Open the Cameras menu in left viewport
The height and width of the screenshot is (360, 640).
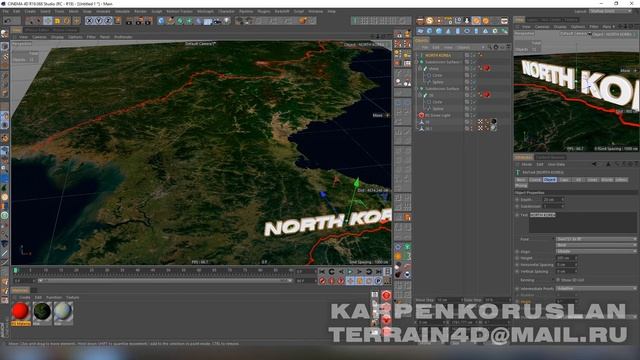point(40,37)
